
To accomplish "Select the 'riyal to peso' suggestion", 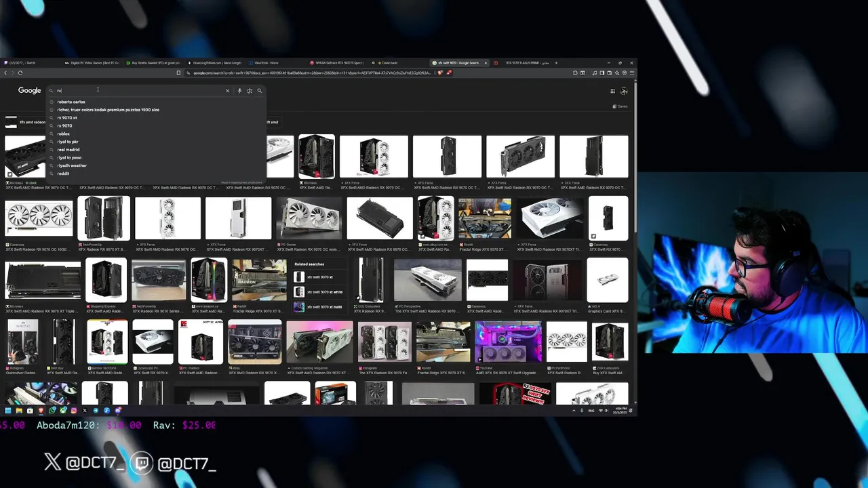I will tap(69, 158).
